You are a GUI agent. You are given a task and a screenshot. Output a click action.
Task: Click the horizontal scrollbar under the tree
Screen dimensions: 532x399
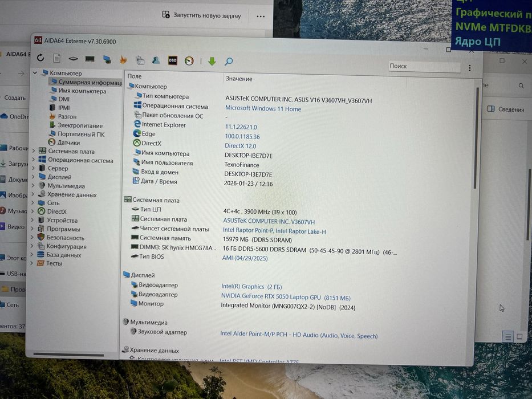68,355
